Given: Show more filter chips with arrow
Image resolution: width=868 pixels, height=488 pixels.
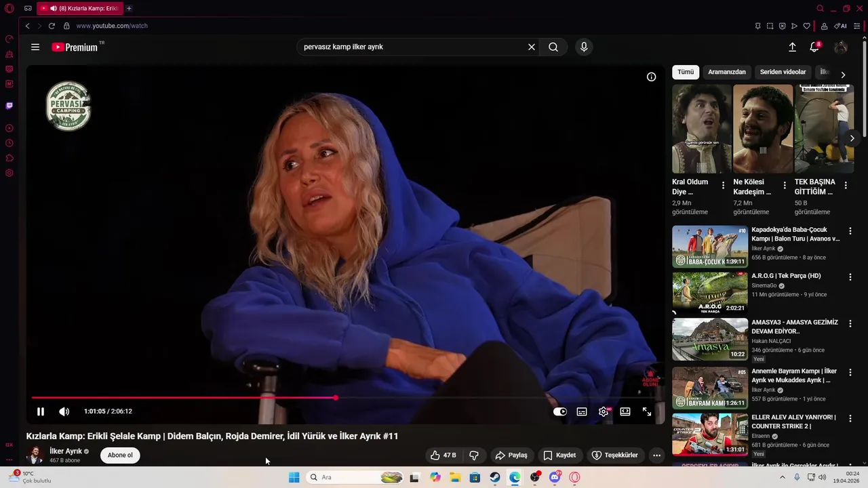Looking at the screenshot, I should [x=843, y=75].
